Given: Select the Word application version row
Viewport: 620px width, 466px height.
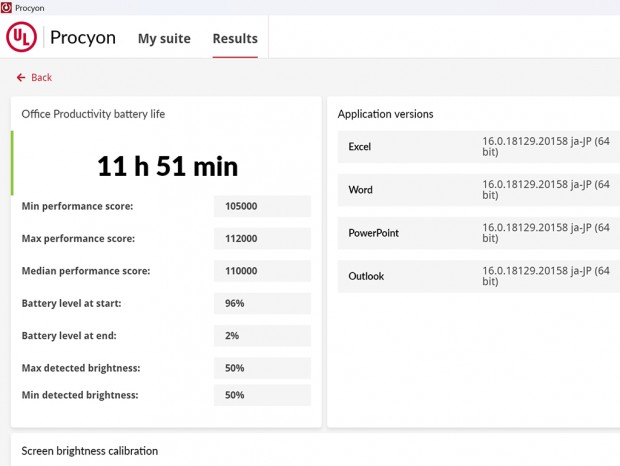Looking at the screenshot, I should click(474, 190).
